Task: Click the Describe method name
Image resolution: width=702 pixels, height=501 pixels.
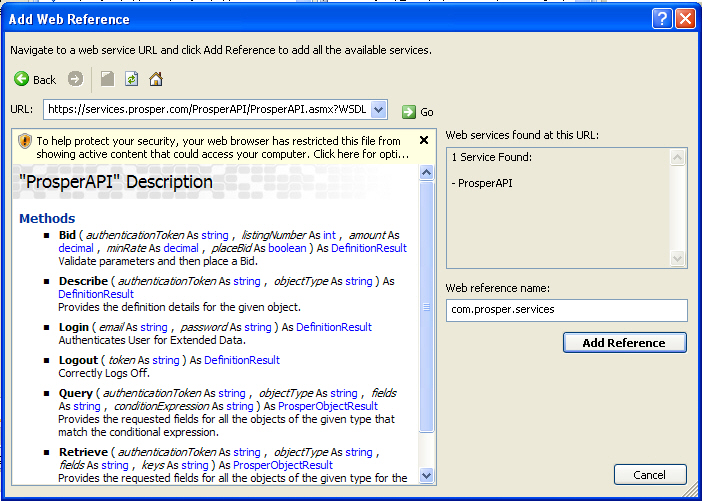Action: click(83, 281)
